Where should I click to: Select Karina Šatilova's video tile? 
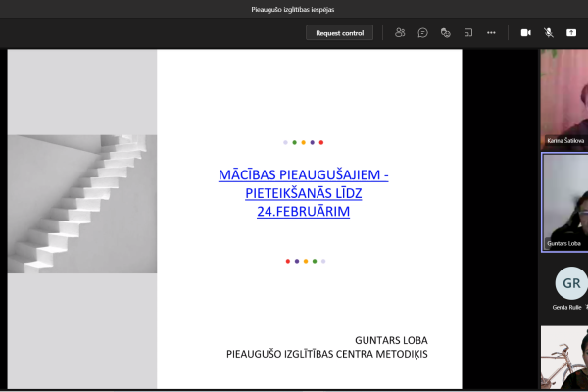point(563,98)
